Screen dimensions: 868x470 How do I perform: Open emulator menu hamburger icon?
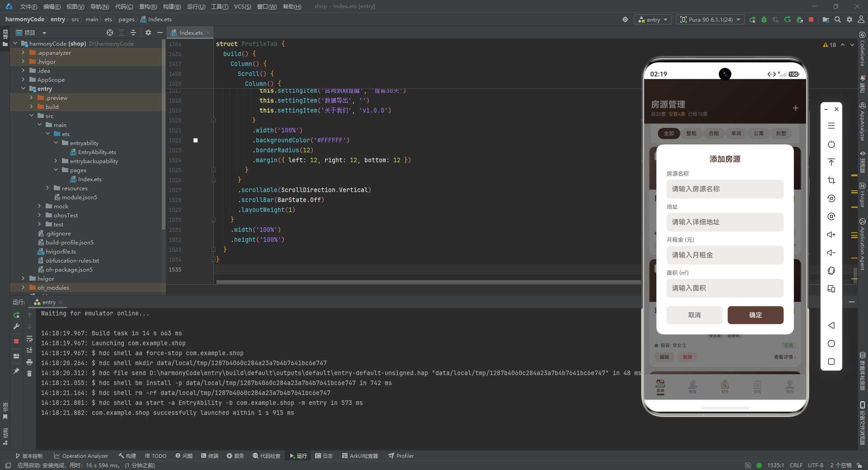(831, 126)
